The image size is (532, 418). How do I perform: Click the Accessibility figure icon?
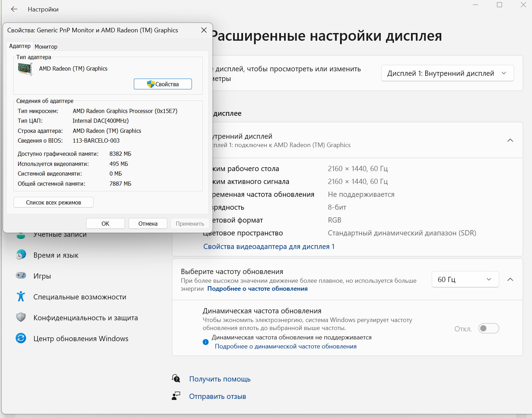pos(21,297)
